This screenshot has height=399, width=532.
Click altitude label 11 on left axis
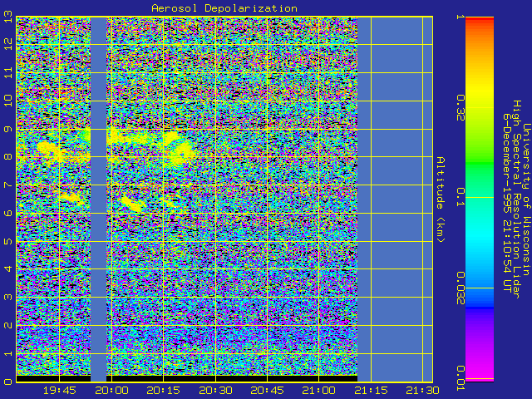pyautogui.click(x=7, y=72)
